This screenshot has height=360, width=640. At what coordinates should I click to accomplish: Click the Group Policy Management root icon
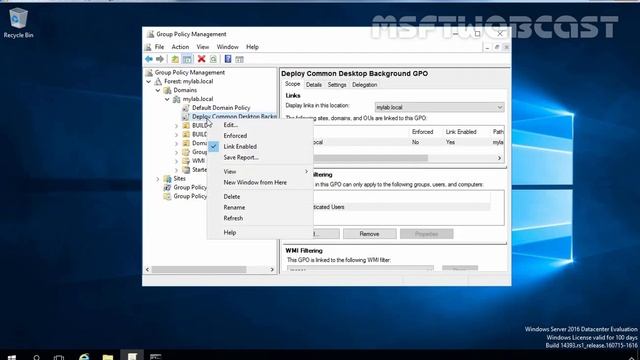[149, 73]
